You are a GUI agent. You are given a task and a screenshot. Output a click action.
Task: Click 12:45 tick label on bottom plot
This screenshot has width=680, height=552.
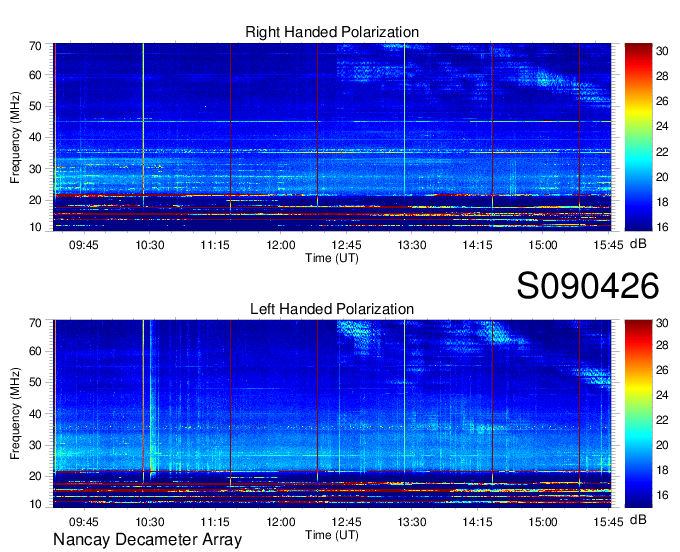[x=346, y=522]
